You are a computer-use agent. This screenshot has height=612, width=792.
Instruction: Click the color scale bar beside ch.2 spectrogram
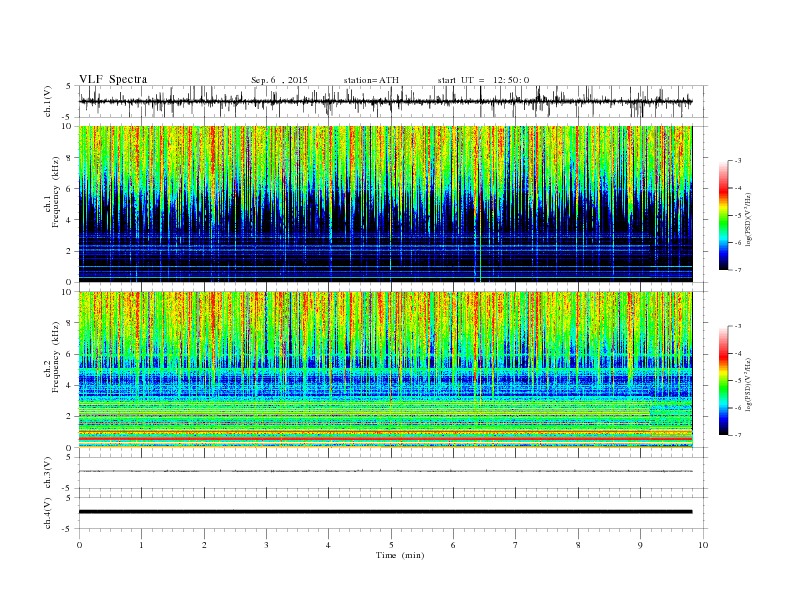[x=723, y=380]
